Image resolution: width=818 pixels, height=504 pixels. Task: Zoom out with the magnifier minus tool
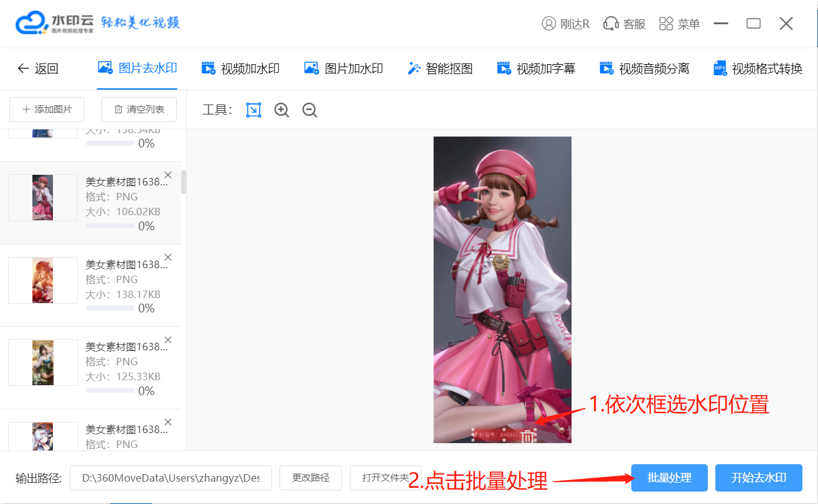pyautogui.click(x=309, y=110)
